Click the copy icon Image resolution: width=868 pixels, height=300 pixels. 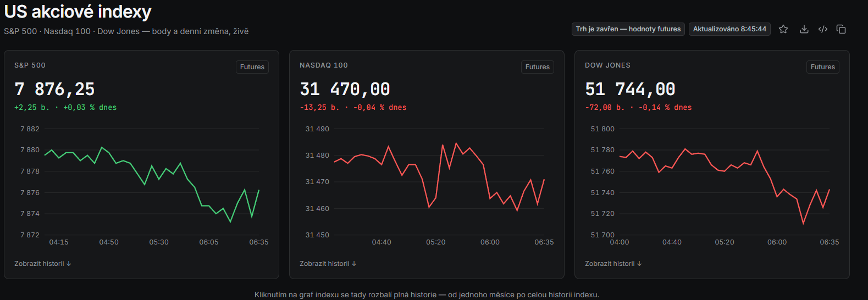coord(841,29)
